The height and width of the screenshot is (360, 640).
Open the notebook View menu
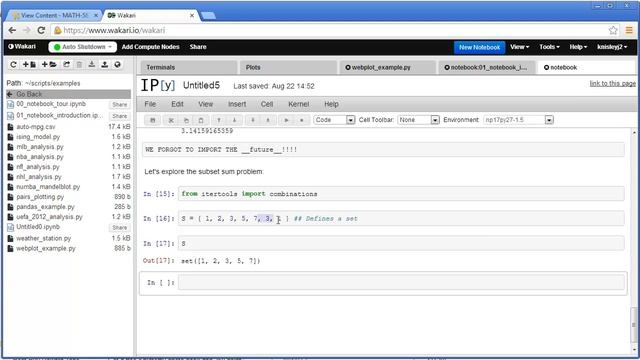(206, 104)
